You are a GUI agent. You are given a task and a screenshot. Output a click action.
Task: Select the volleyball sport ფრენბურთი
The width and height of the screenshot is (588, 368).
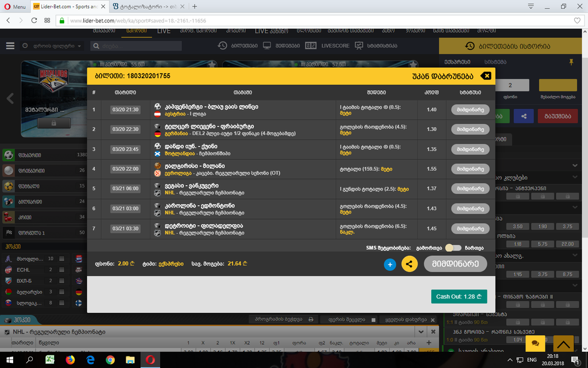44,170
